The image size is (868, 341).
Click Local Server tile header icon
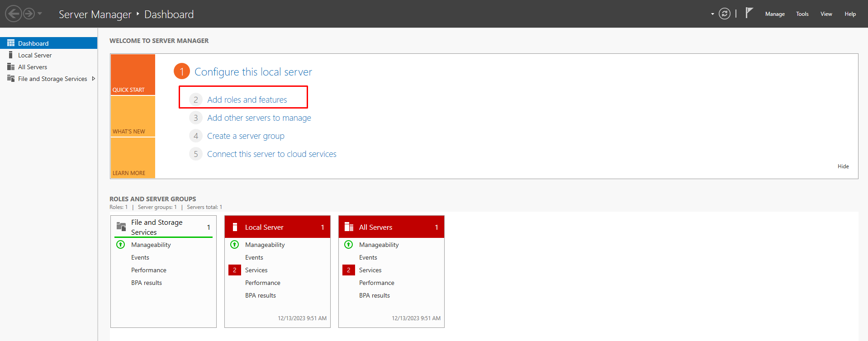click(x=235, y=227)
